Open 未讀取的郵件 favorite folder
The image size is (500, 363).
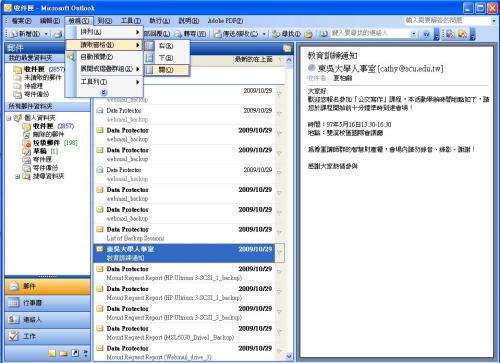point(37,77)
